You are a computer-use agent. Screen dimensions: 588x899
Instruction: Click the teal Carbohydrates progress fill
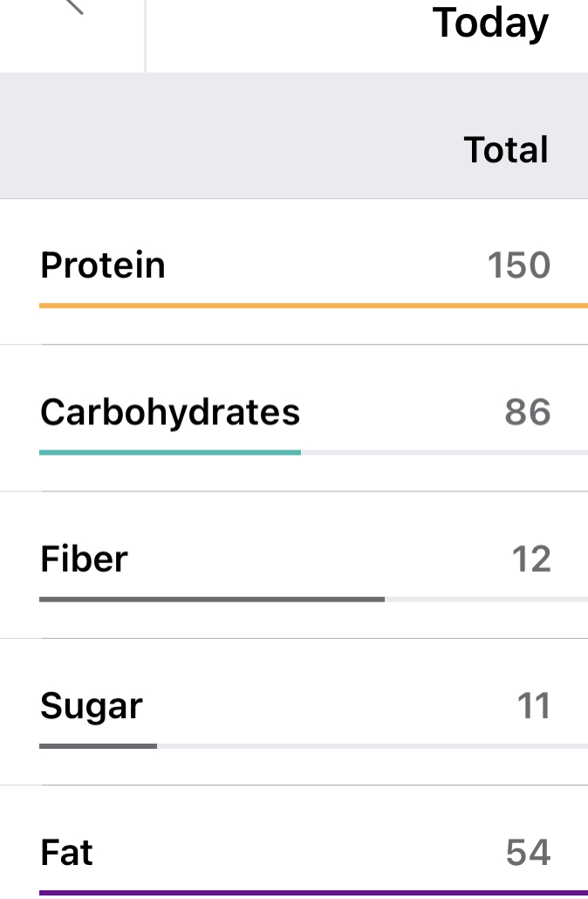pos(170,452)
